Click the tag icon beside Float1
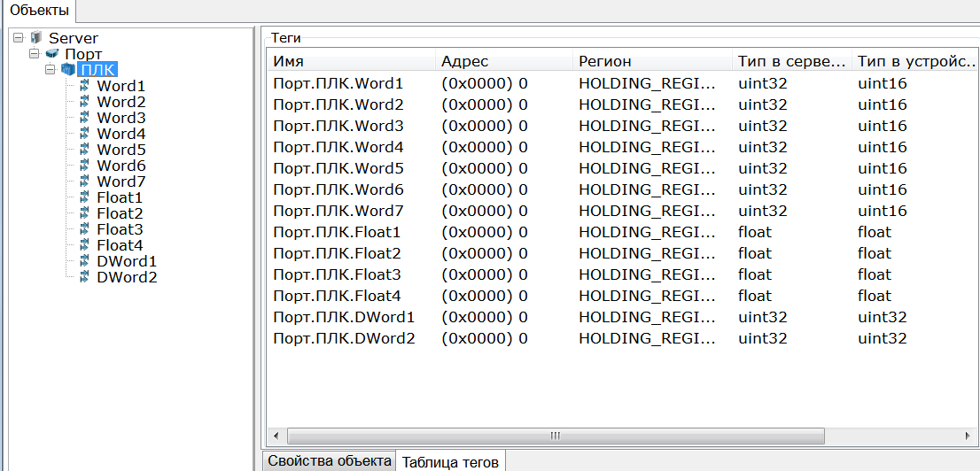 pyautogui.click(x=84, y=197)
